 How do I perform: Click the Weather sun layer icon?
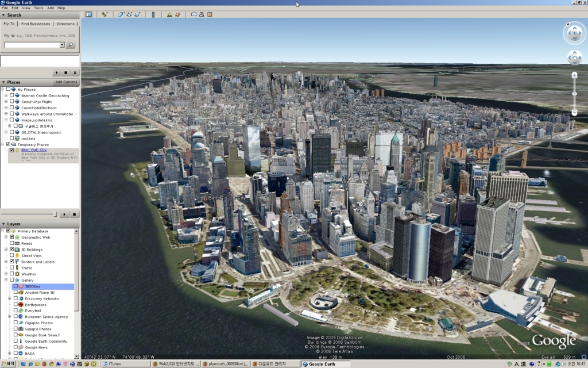pos(17,274)
